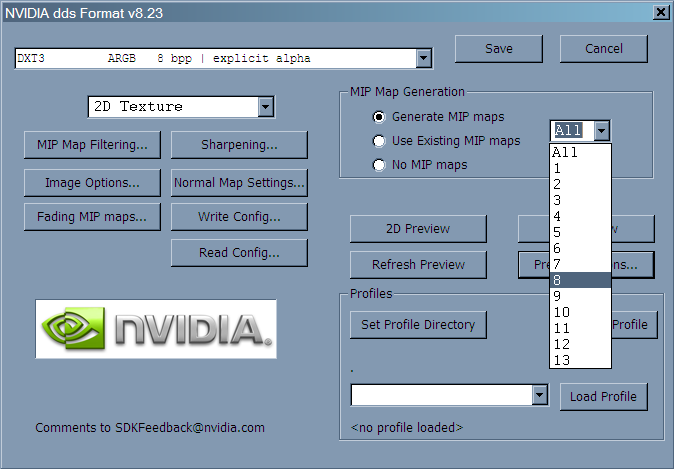The image size is (674, 469).
Task: Choose 5 in the MIP level list
Action: point(580,232)
